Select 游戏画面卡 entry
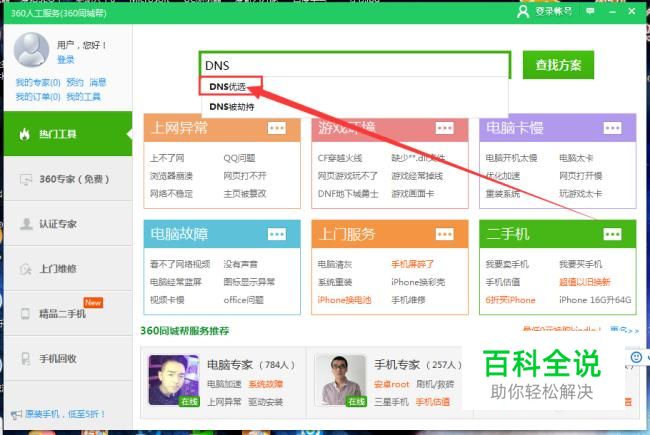Viewport: 650px width, 435px height. click(413, 194)
